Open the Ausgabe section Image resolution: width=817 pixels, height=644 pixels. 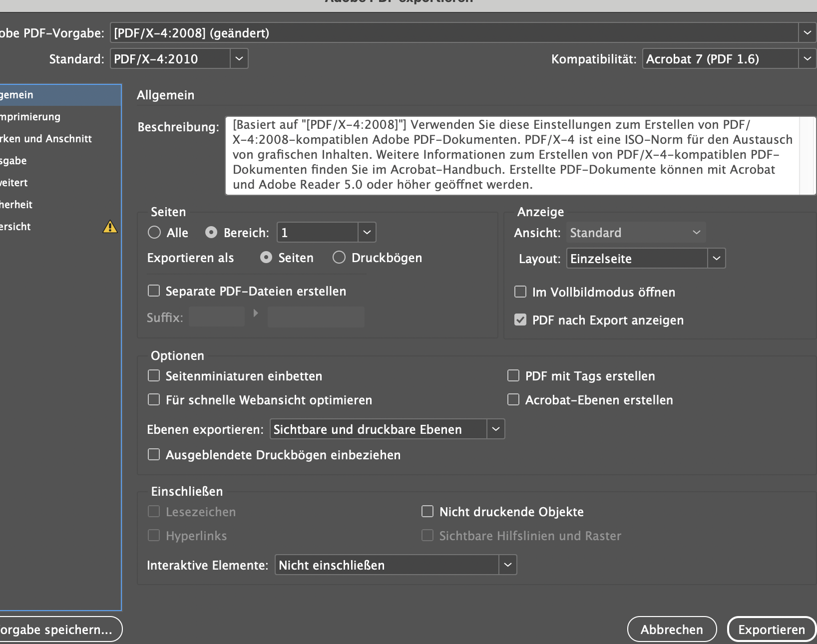click(x=60, y=161)
